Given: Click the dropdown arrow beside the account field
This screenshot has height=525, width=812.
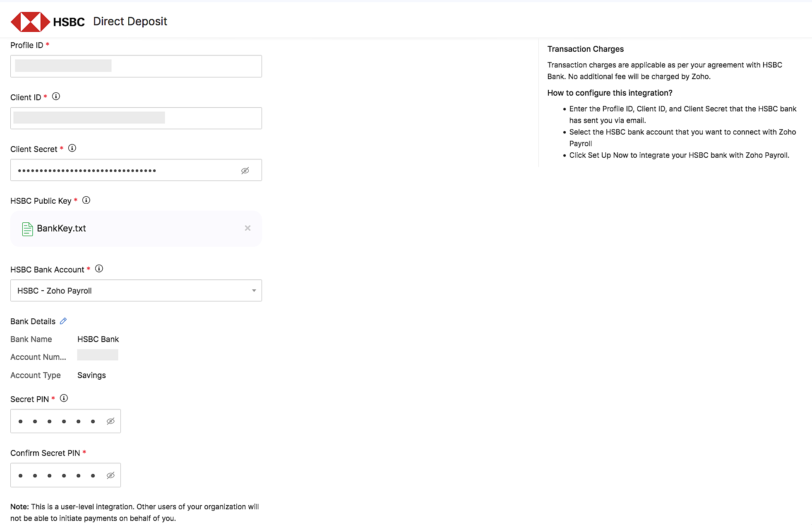Looking at the screenshot, I should point(254,290).
